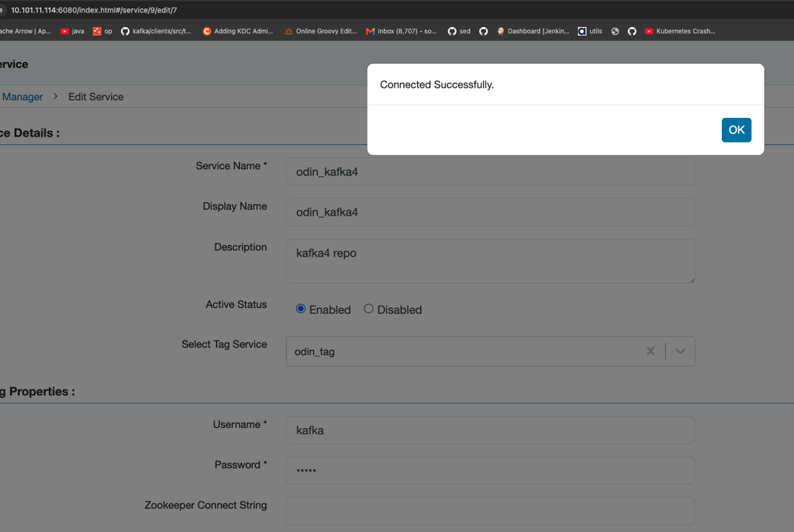Dismiss the dialog with the OK button
The image size is (794, 532).
click(736, 130)
